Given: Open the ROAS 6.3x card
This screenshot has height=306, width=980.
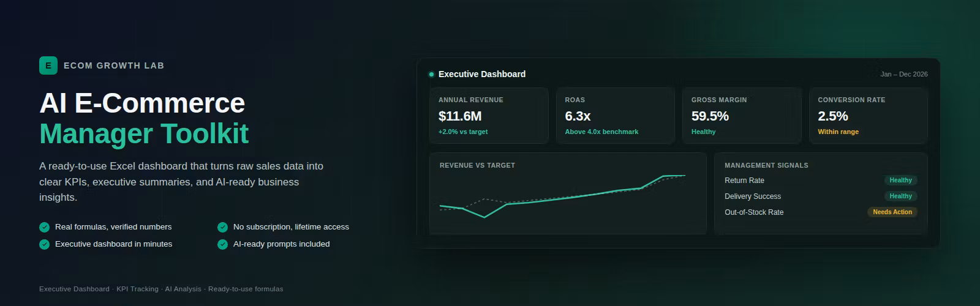Looking at the screenshot, I should [616, 116].
